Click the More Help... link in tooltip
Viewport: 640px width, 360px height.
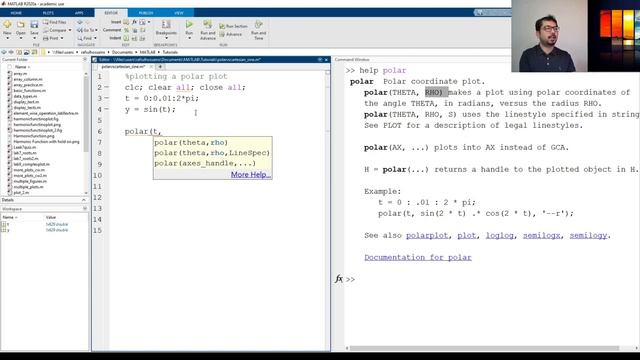point(251,174)
